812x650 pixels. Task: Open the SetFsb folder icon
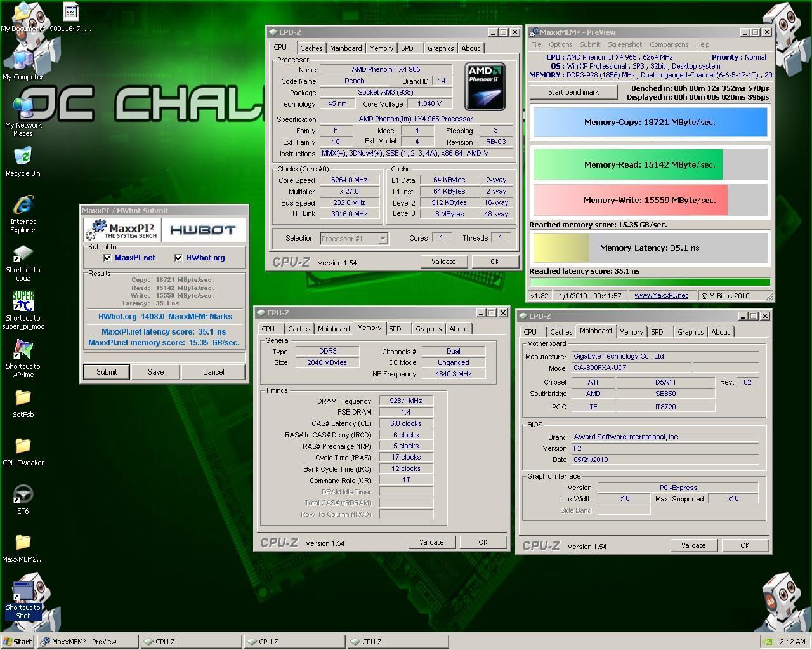click(x=23, y=403)
